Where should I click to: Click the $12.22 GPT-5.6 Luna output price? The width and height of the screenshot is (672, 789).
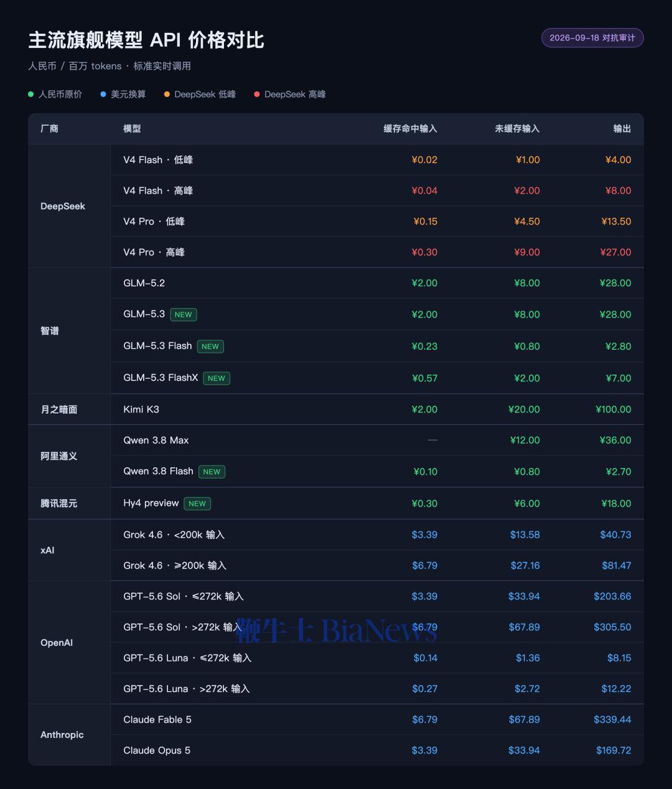[617, 689]
